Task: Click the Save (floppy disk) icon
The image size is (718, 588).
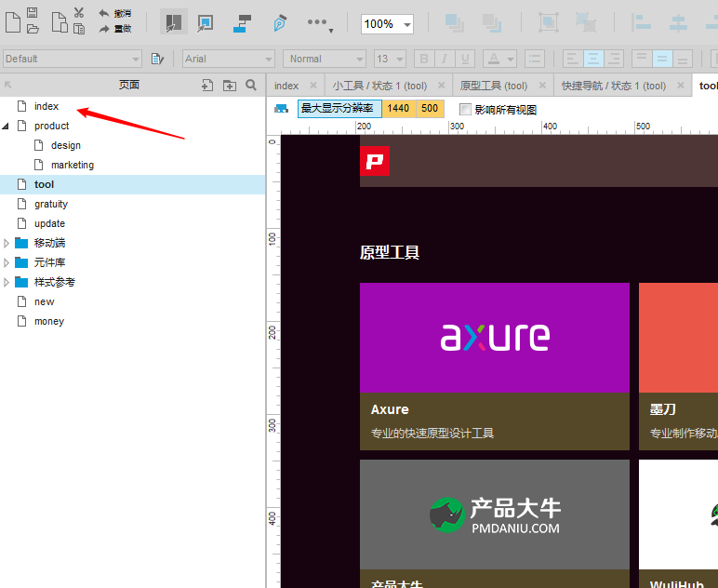Action: click(x=32, y=12)
